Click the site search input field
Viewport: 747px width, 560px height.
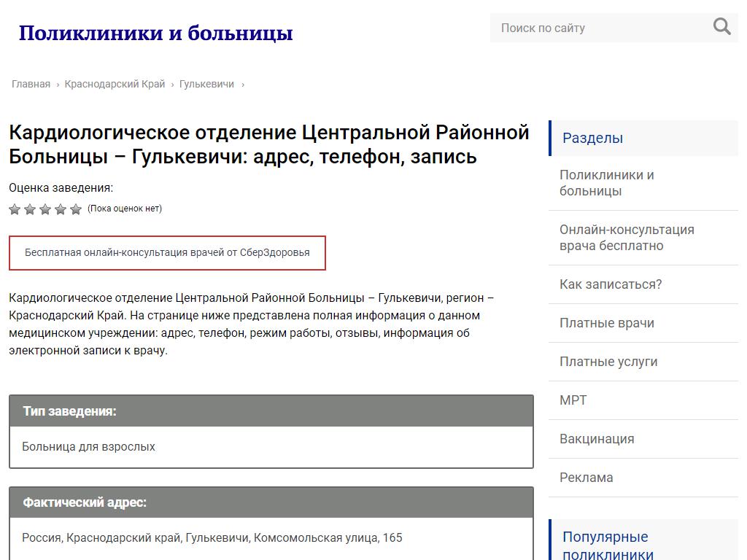[598, 28]
